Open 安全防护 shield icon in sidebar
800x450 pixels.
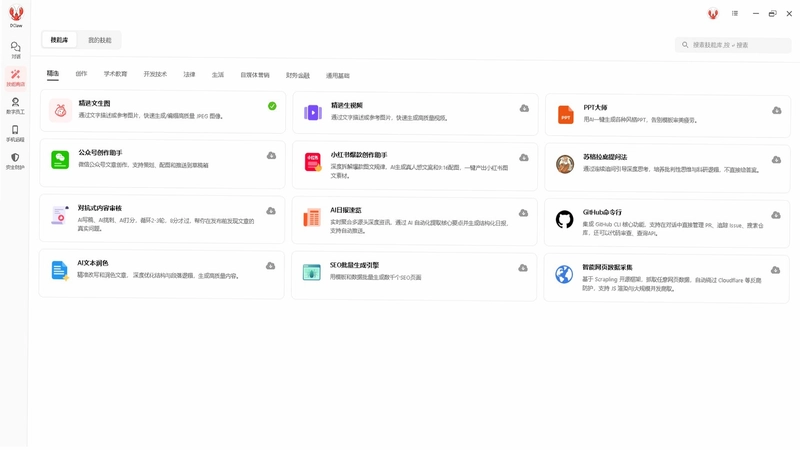(15, 160)
